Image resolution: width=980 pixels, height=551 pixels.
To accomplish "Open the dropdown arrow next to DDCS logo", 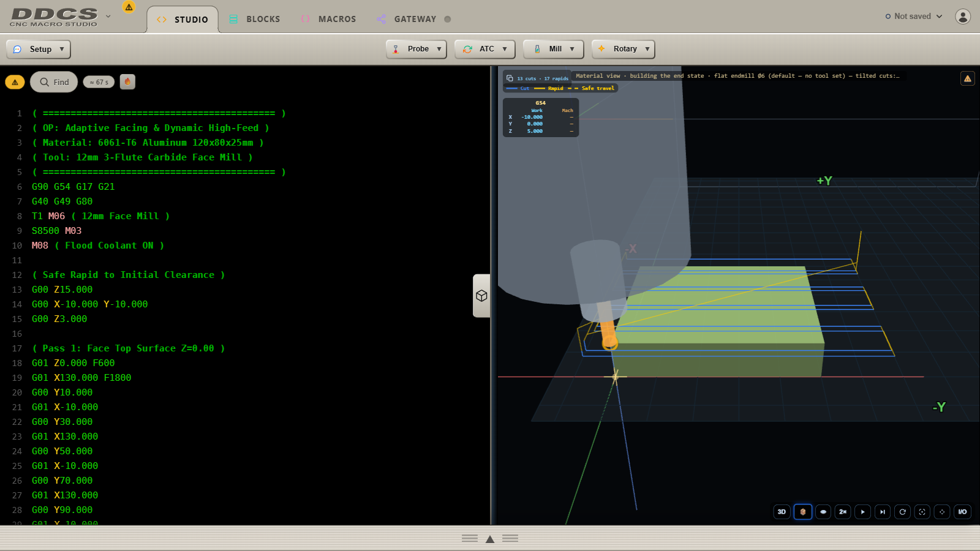I will 108,17.
